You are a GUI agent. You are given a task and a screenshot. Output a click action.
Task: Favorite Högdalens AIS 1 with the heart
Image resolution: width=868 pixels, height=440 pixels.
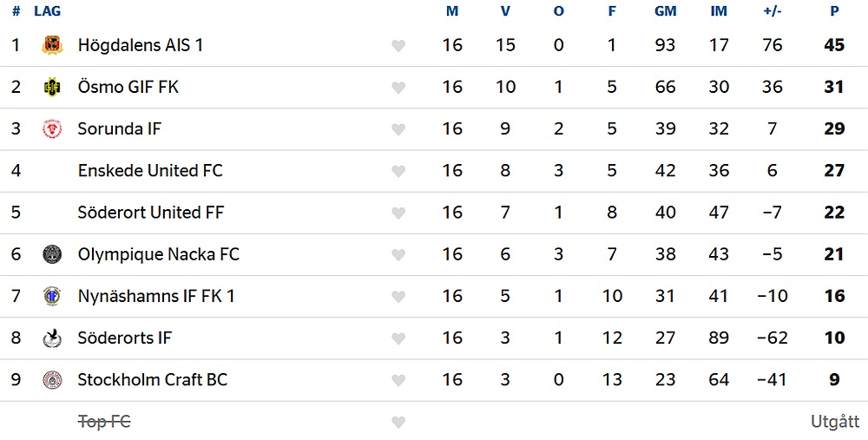(398, 46)
